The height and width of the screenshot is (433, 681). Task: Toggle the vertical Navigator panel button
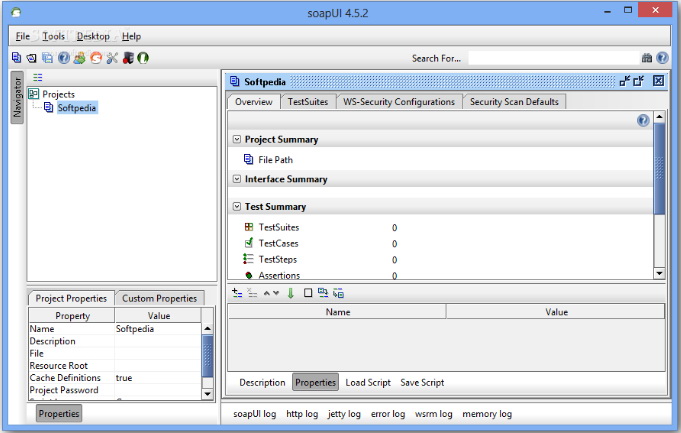[x=17, y=97]
